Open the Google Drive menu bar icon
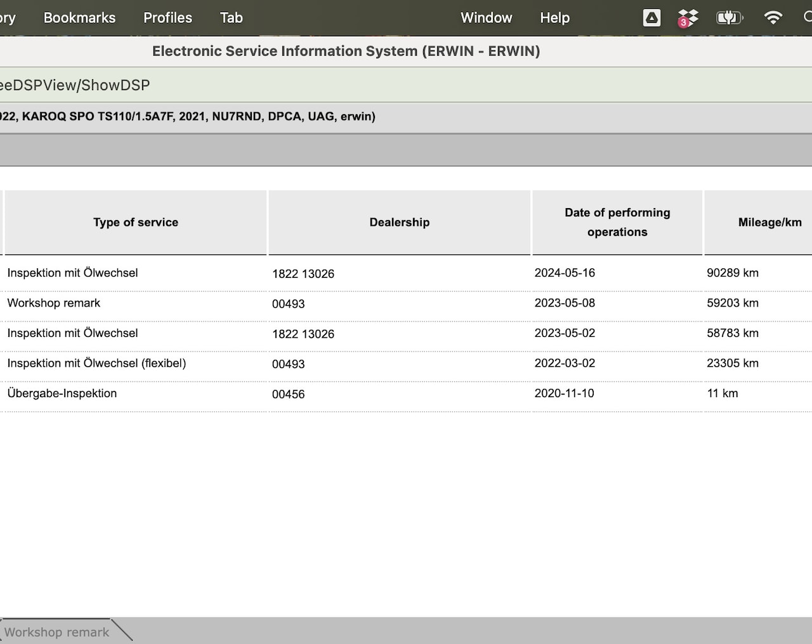The width and height of the screenshot is (812, 644). [652, 18]
